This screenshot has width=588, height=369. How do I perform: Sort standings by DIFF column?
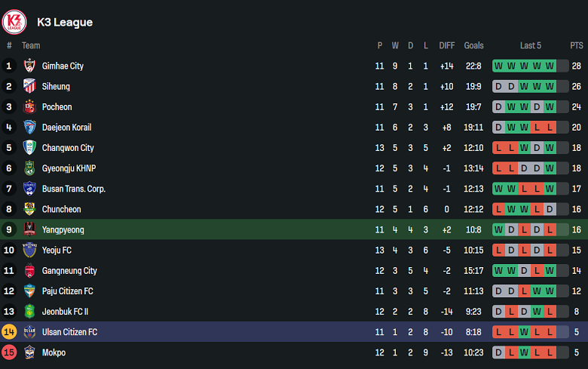pyautogui.click(x=447, y=45)
